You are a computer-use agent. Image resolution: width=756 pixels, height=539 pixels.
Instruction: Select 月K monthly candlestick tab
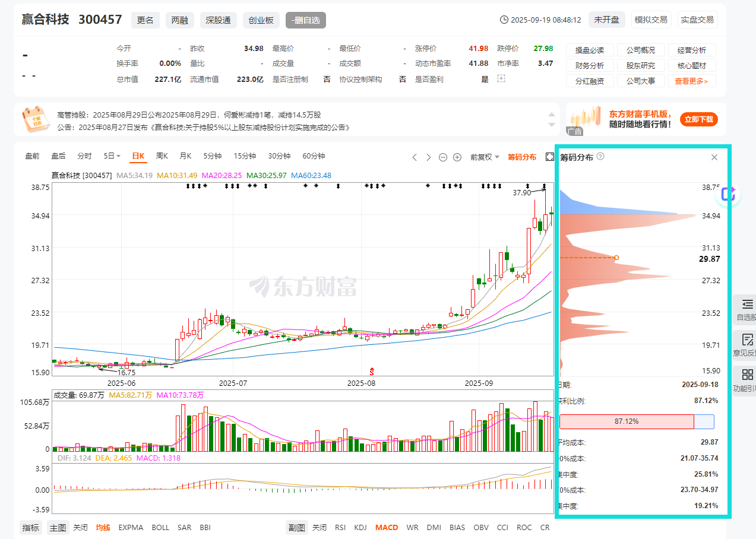[185, 156]
